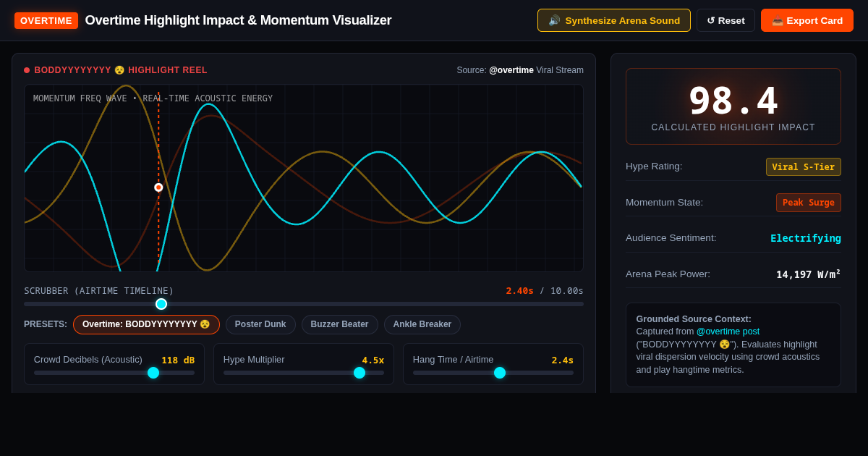Open the @overtime post link

pyautogui.click(x=728, y=332)
